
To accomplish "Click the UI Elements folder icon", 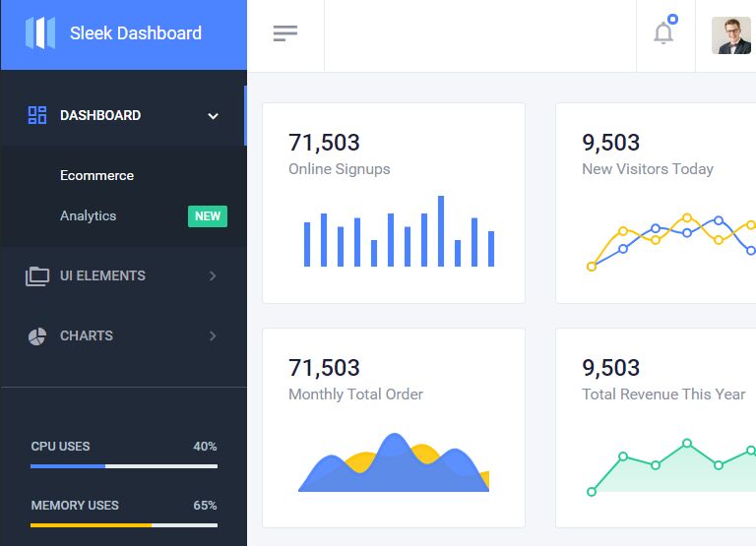I will (37, 276).
